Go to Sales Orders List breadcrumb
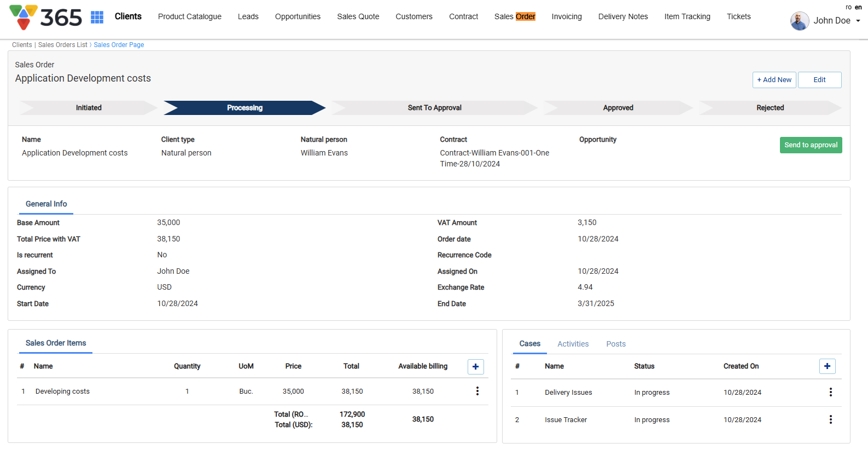The image size is (868, 455). point(62,45)
